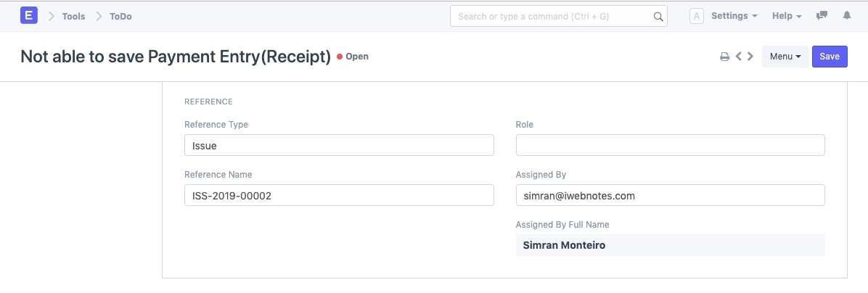The image size is (868, 293).
Task: Open the chat messages icon
Action: (822, 16)
